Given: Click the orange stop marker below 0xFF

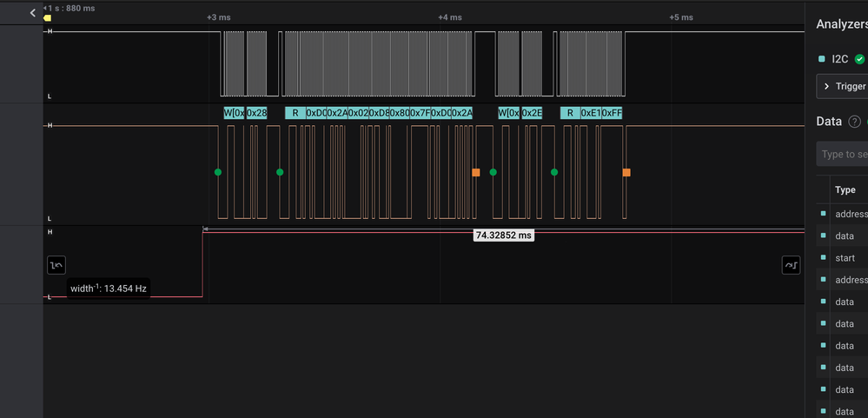Looking at the screenshot, I should pos(626,172).
